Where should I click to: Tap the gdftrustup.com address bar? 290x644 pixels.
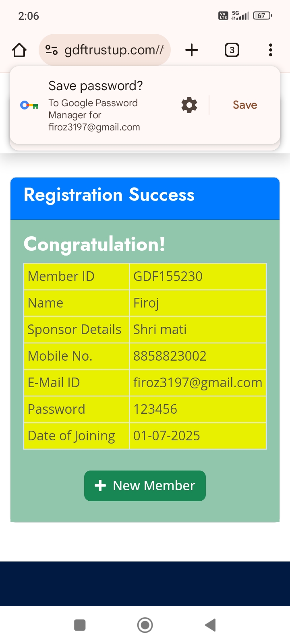(114, 50)
